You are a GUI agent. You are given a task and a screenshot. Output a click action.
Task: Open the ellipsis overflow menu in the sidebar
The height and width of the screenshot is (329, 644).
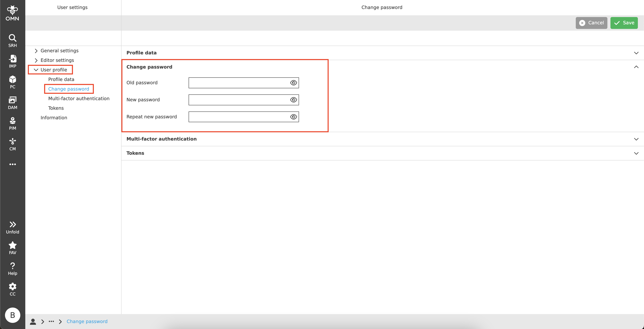click(x=12, y=164)
